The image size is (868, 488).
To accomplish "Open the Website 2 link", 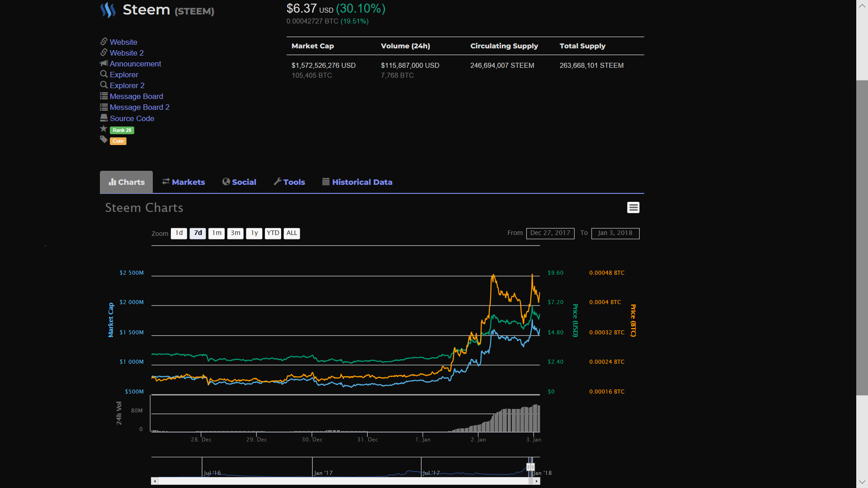I will click(127, 53).
